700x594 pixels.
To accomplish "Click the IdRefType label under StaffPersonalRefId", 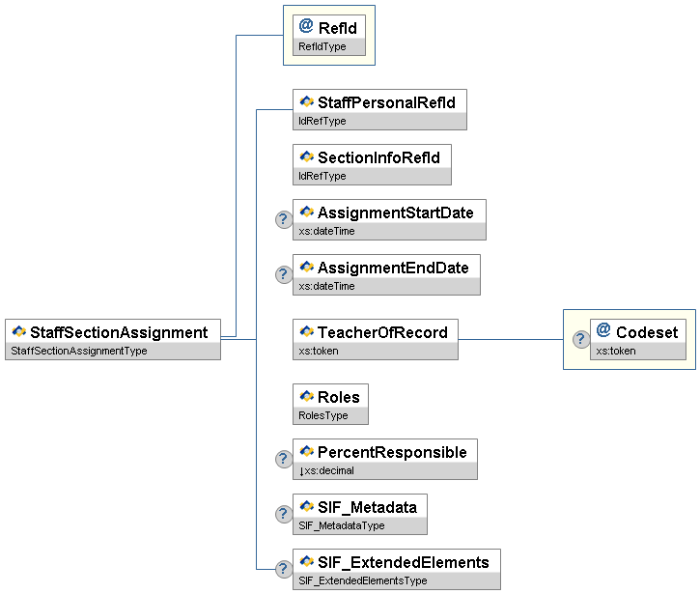I will [322, 121].
